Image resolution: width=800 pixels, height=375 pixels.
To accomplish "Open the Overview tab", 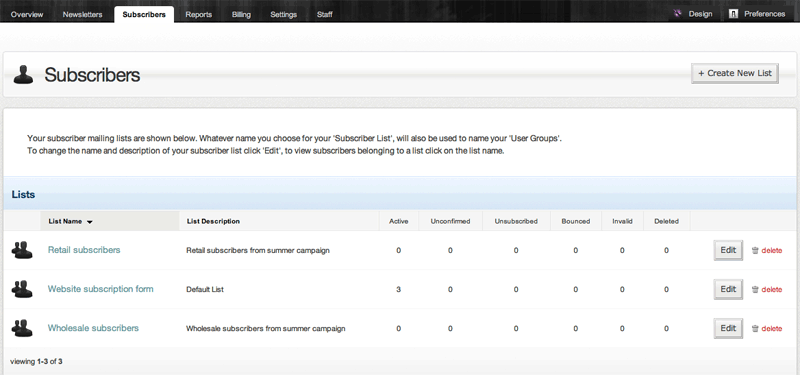I will tap(27, 14).
